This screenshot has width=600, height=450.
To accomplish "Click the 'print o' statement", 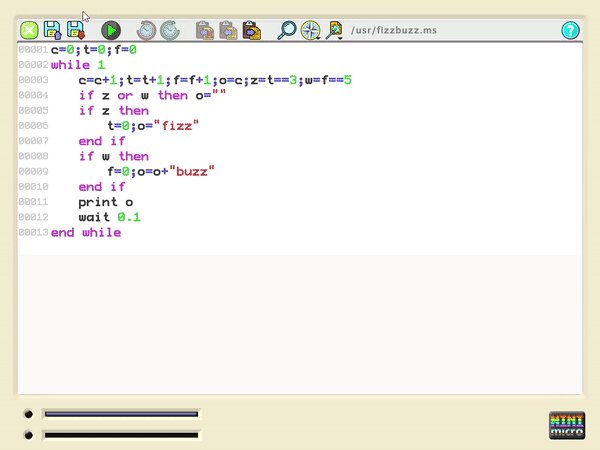I will 106,202.
